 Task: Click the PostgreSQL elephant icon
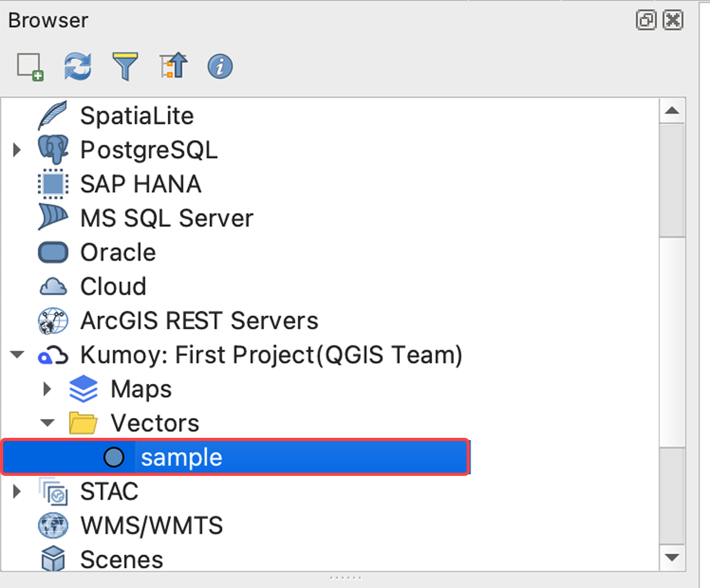[x=53, y=150]
